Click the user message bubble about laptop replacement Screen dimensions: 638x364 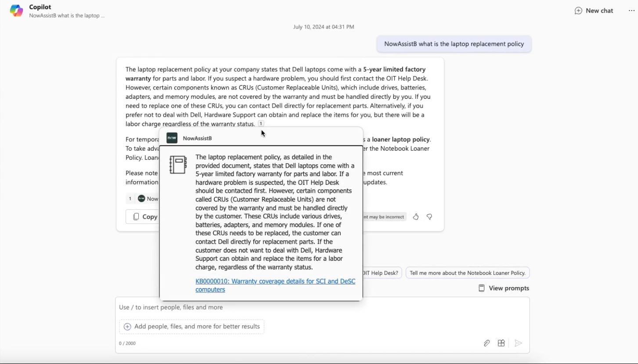[x=454, y=44]
